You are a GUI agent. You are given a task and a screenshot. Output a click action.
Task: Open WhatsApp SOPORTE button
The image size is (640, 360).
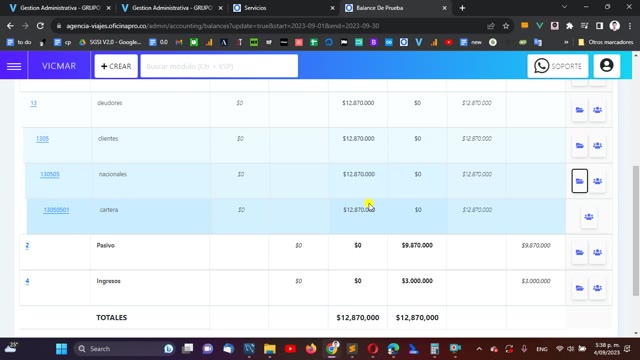[x=558, y=66]
